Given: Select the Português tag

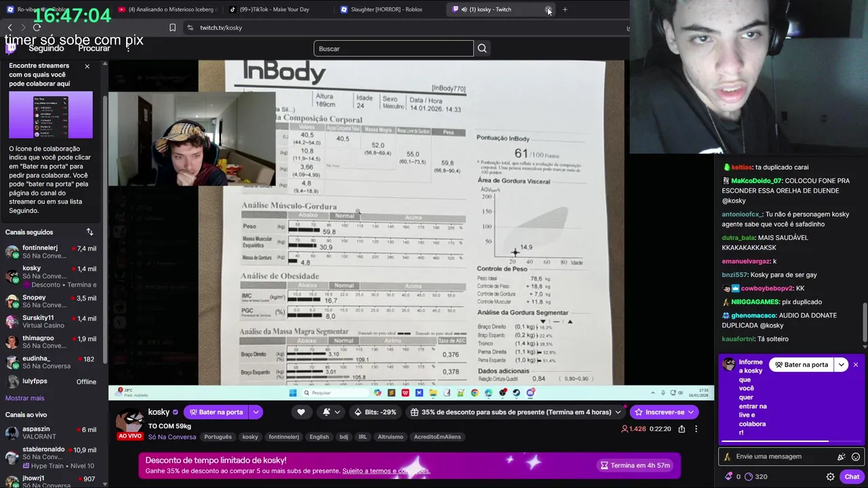Looking at the screenshot, I should 218,437.
